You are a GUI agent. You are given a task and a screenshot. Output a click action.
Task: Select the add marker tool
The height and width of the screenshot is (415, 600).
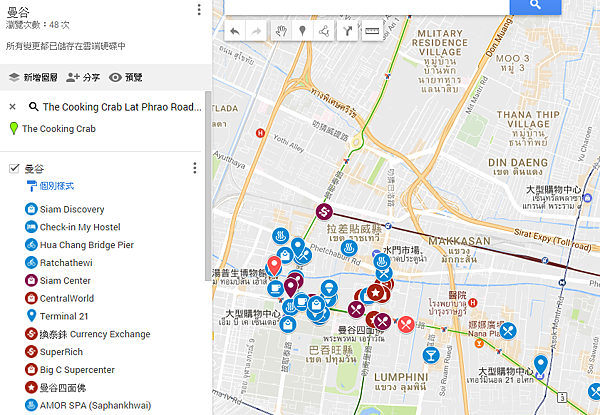click(x=302, y=31)
